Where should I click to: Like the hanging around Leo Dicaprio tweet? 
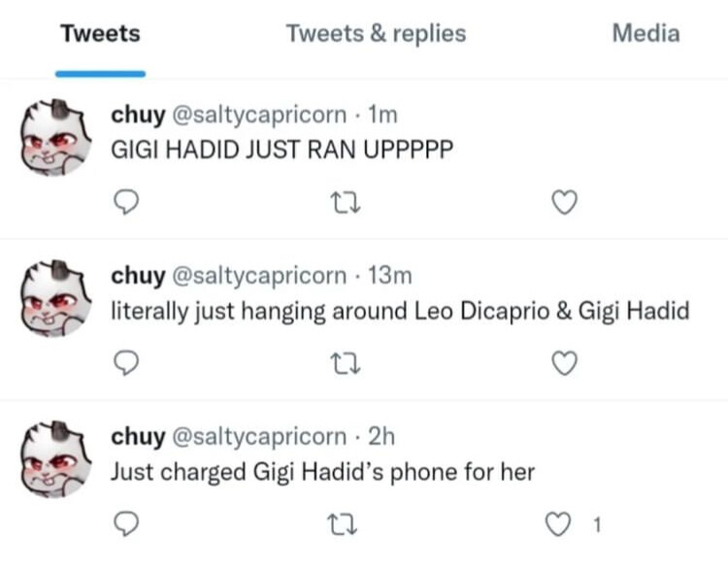[x=565, y=363]
